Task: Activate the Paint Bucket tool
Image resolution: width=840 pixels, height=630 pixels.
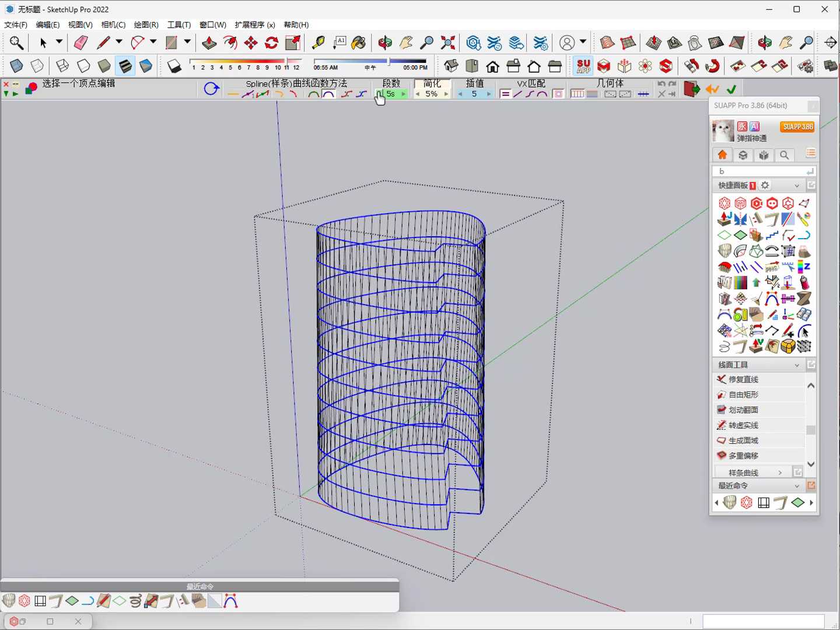Action: (359, 43)
